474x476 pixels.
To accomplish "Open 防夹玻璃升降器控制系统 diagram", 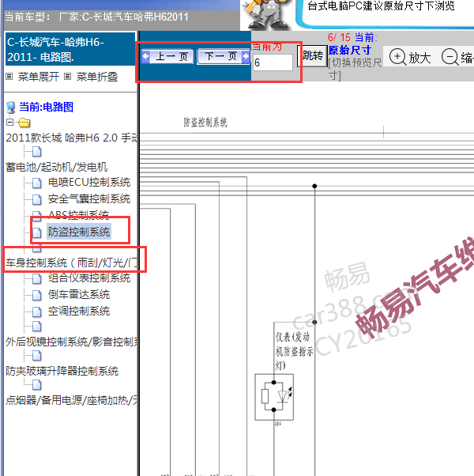I will coord(62,371).
